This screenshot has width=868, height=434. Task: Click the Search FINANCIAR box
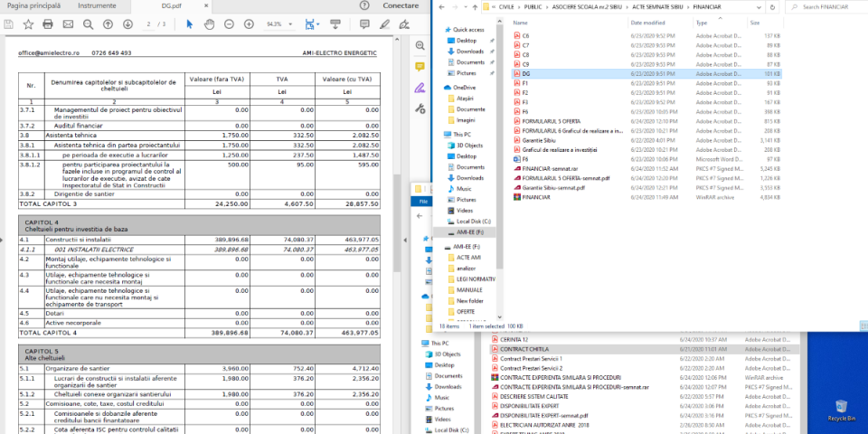click(826, 7)
